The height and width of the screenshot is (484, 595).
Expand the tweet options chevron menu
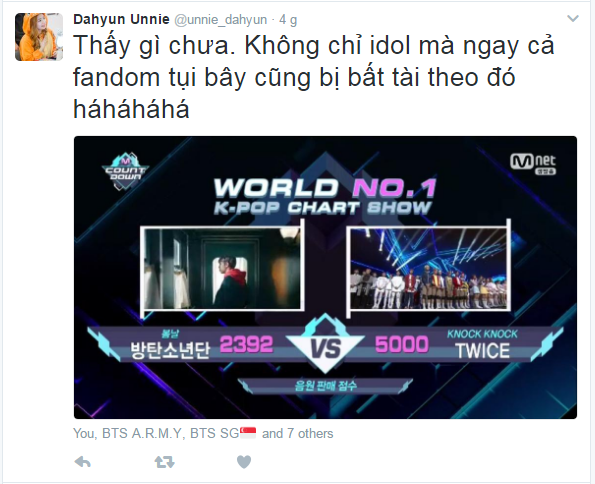tap(573, 18)
